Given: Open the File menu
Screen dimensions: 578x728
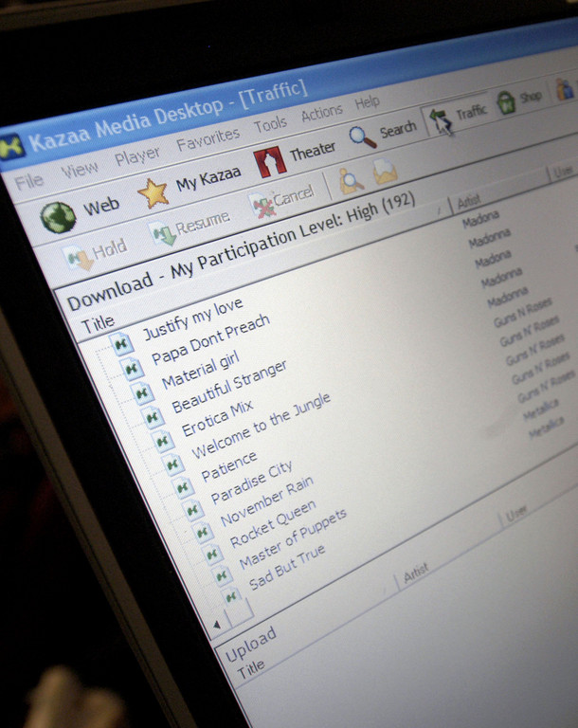Looking at the screenshot, I should pyautogui.click(x=28, y=182).
